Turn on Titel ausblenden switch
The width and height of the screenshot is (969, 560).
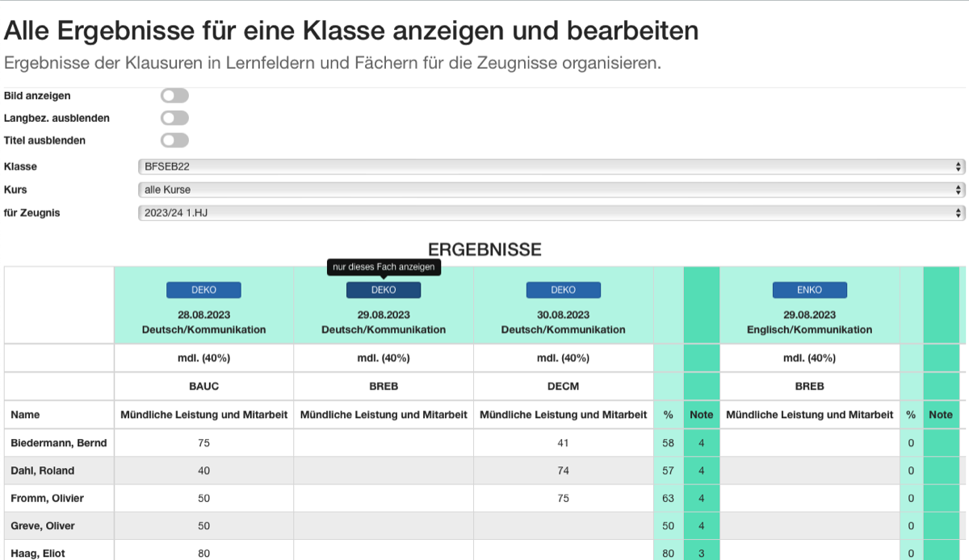[x=174, y=140]
